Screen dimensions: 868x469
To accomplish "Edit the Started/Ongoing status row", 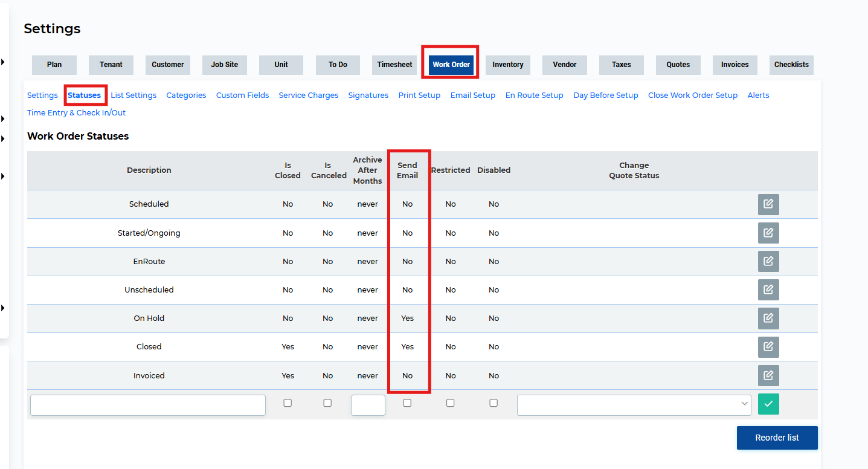I will pos(768,233).
